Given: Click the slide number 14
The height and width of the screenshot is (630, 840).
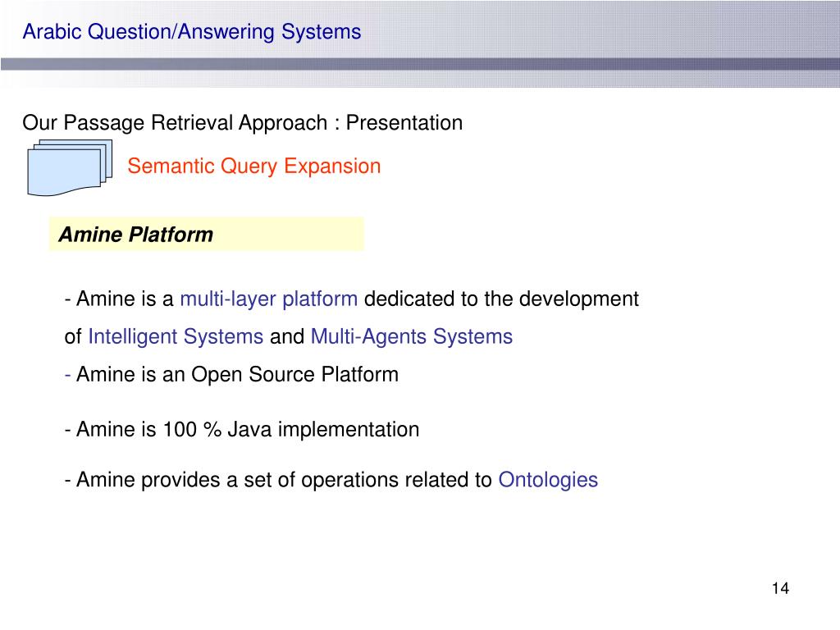Looking at the screenshot, I should pos(781,588).
